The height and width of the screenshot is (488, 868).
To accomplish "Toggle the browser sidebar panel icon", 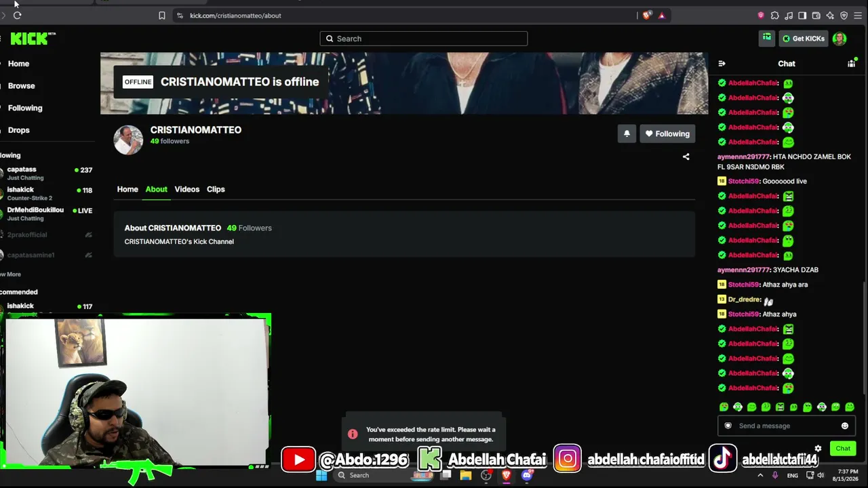I will (x=802, y=16).
